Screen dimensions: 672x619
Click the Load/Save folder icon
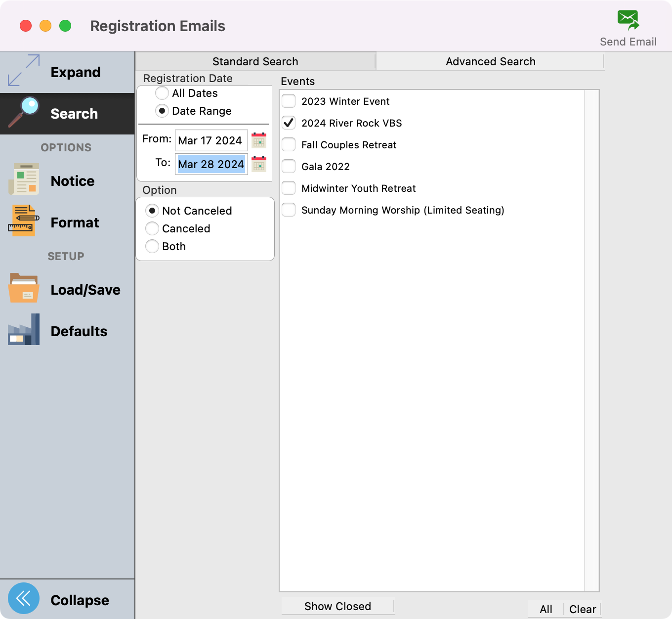point(24,288)
